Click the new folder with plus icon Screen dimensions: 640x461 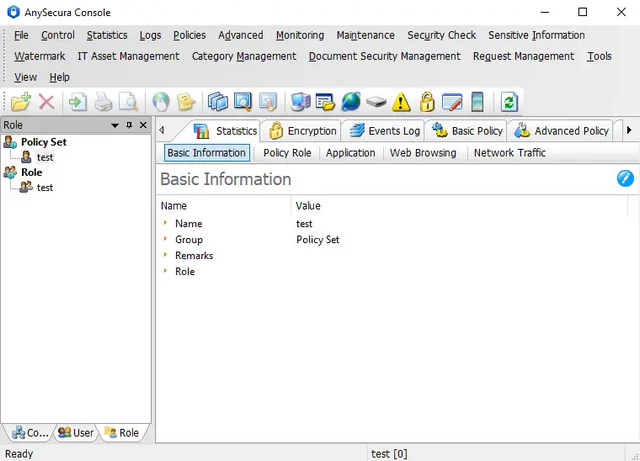tap(21, 102)
